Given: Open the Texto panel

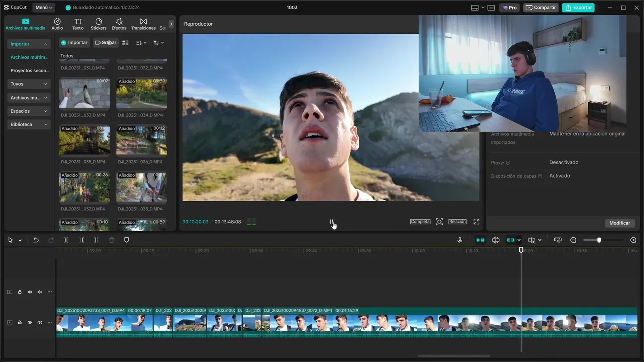Looking at the screenshot, I should [78, 24].
